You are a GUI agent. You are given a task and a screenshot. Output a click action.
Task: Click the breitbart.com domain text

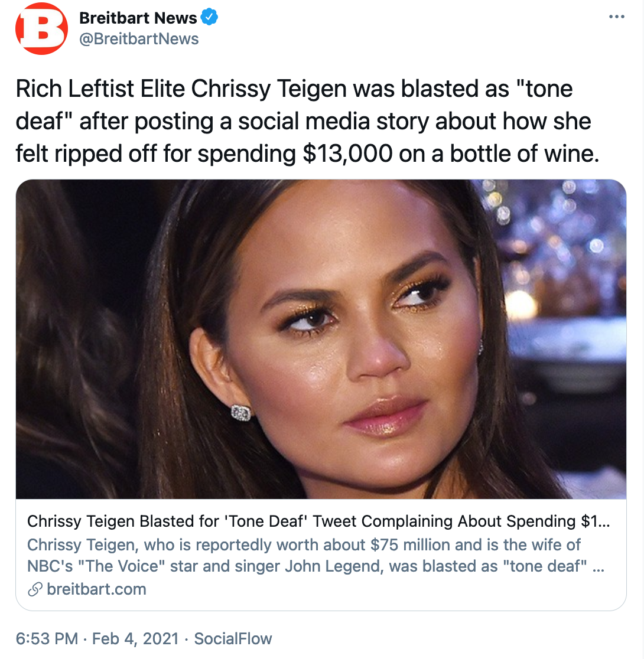[x=96, y=589]
